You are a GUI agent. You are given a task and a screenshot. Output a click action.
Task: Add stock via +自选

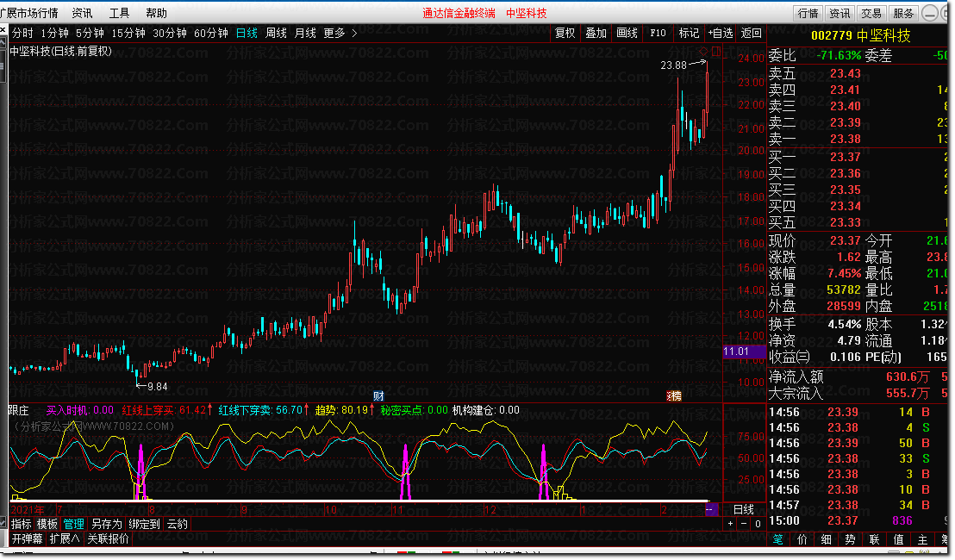[721, 33]
